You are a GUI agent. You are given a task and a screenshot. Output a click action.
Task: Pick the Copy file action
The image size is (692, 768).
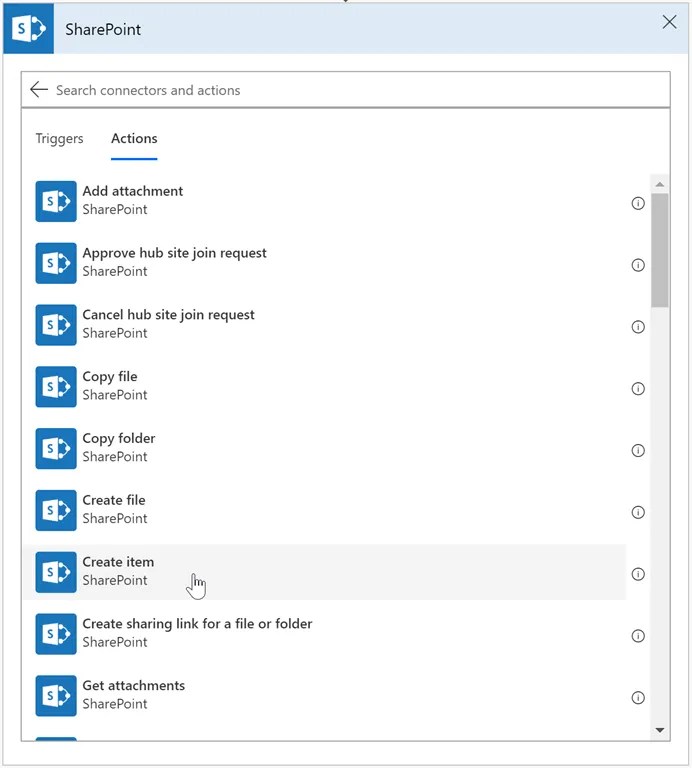coord(324,386)
